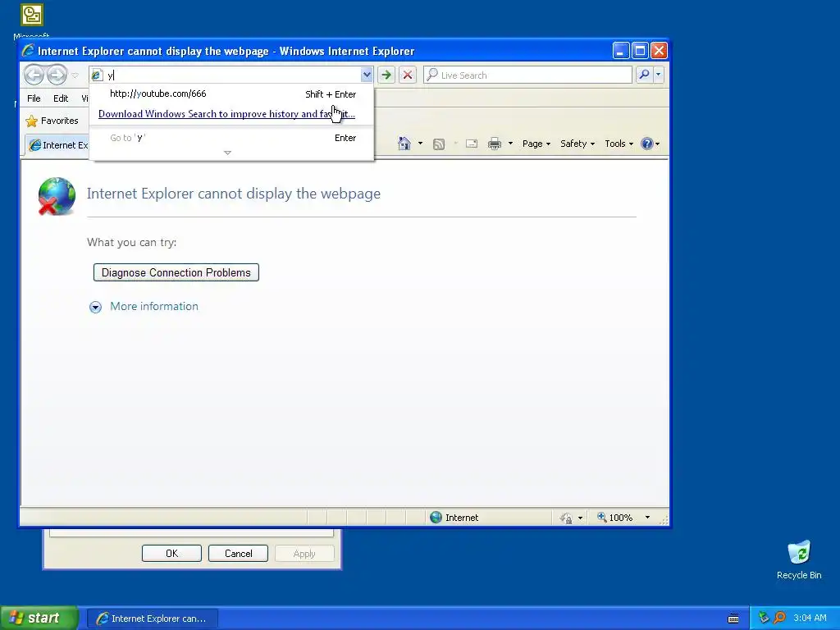The image size is (840, 630).
Task: Click the Search magnifier button
Action: [644, 75]
